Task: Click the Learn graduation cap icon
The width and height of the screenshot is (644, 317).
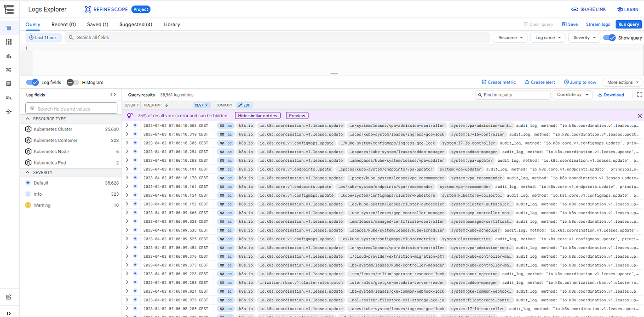Action: coord(620,9)
